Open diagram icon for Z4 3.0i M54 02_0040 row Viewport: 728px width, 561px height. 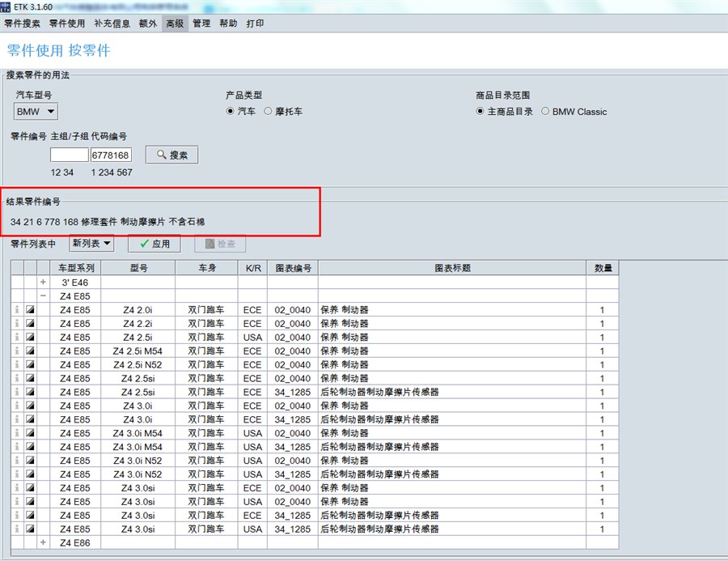(30, 433)
